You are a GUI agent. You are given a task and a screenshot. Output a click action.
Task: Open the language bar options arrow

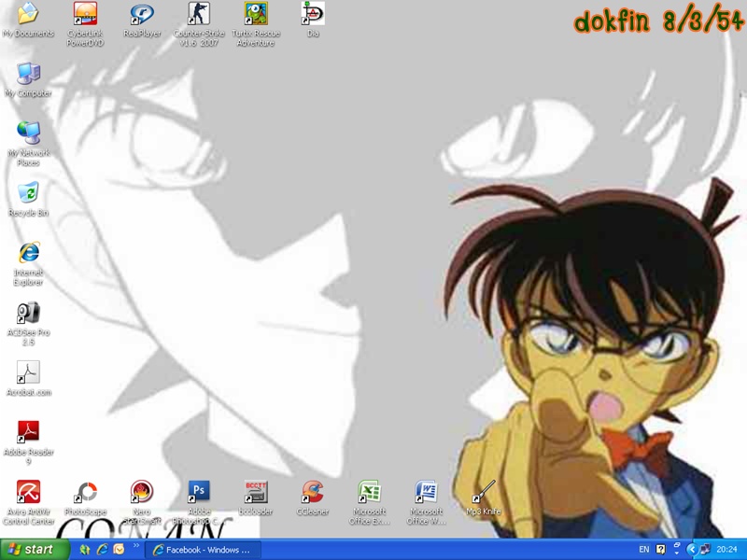(x=677, y=553)
